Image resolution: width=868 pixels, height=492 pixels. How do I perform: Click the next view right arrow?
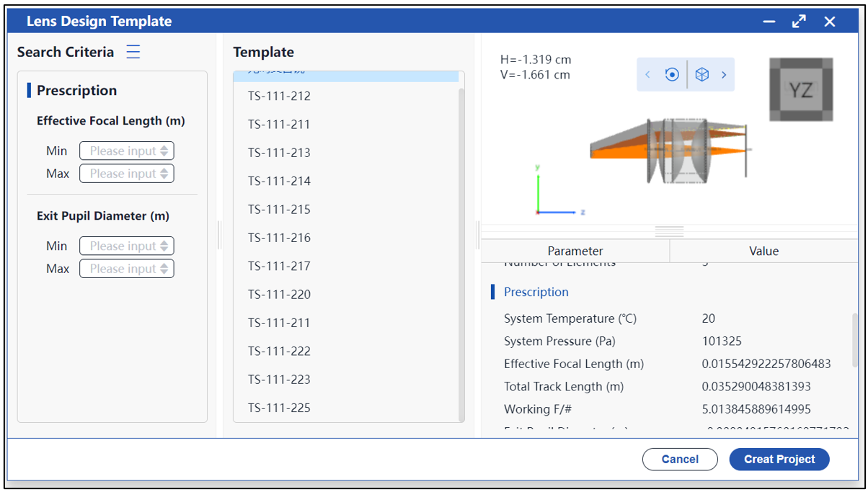click(724, 75)
